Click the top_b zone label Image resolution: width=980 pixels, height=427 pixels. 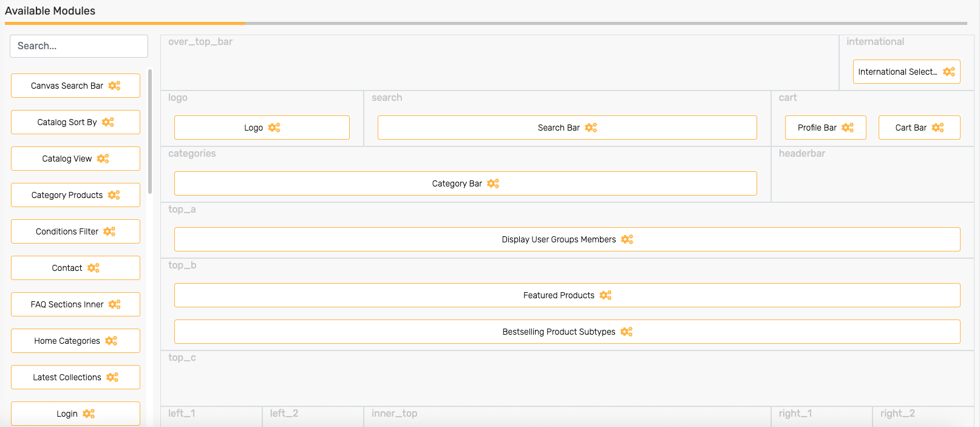coord(182,265)
